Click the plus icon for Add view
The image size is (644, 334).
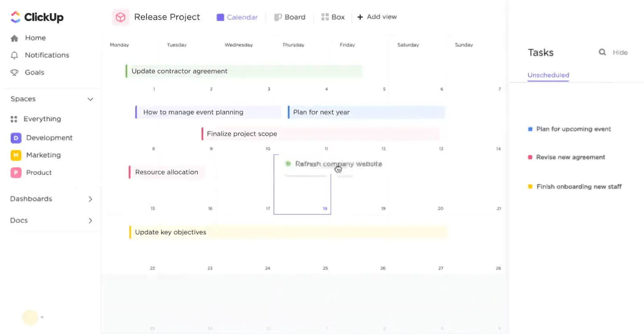[x=360, y=17]
